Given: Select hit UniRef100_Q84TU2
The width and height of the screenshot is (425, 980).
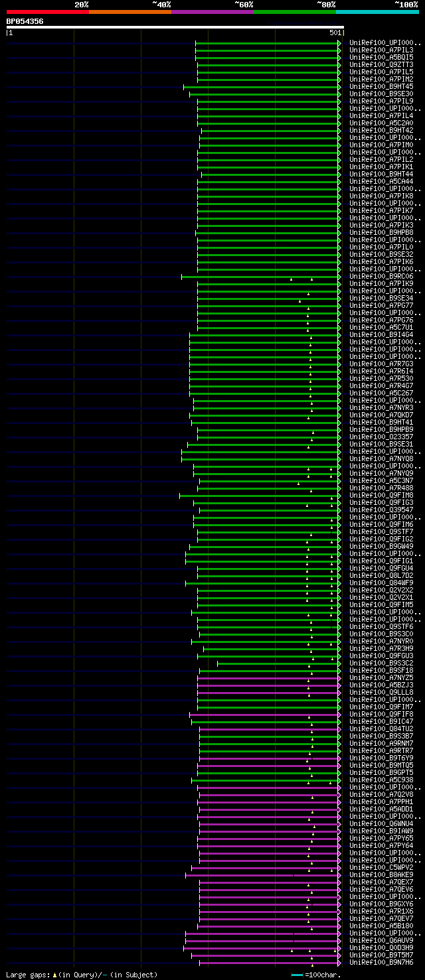Looking at the screenshot, I should tap(381, 729).
